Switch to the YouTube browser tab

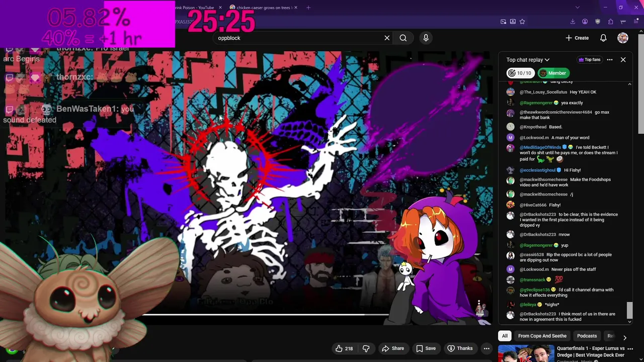[x=194, y=8]
